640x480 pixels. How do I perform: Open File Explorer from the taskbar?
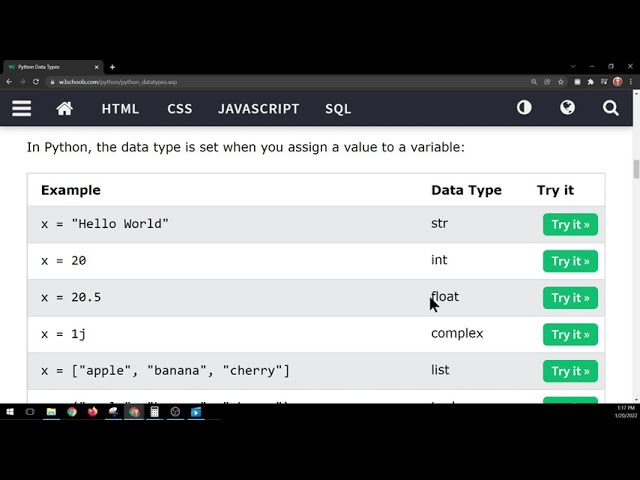51,412
